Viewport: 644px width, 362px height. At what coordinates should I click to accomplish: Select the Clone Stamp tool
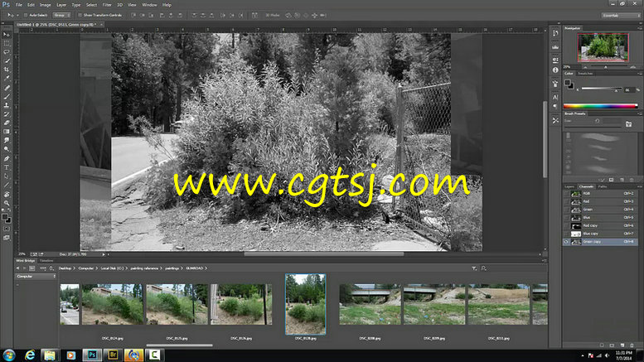(x=7, y=105)
